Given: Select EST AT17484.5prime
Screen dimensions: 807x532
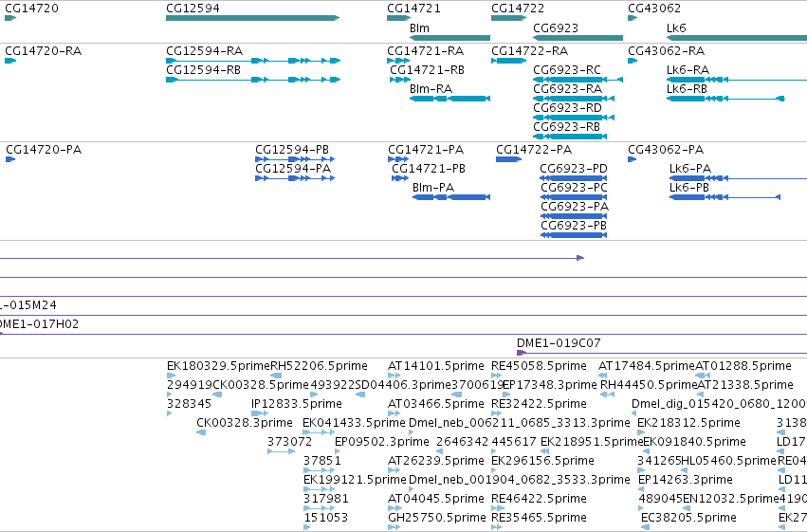Looking at the screenshot, I should coord(603,376).
